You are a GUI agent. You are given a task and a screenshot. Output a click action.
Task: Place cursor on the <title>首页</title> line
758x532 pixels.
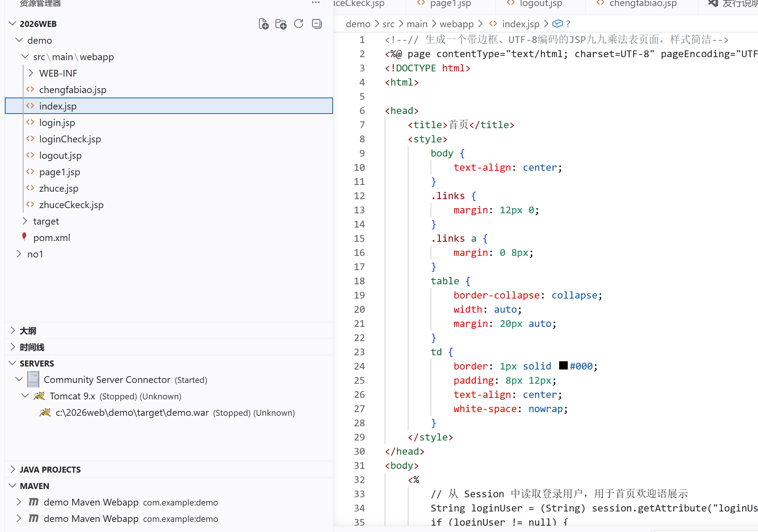point(461,125)
